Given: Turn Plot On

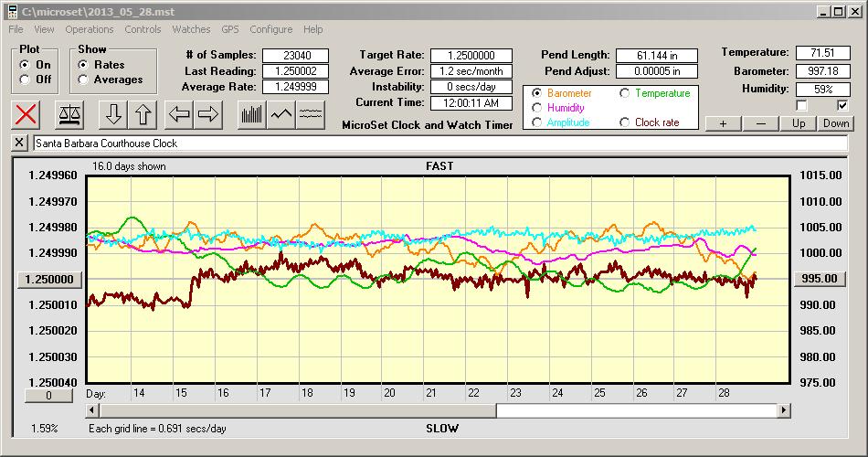Looking at the screenshot, I should 25,65.
